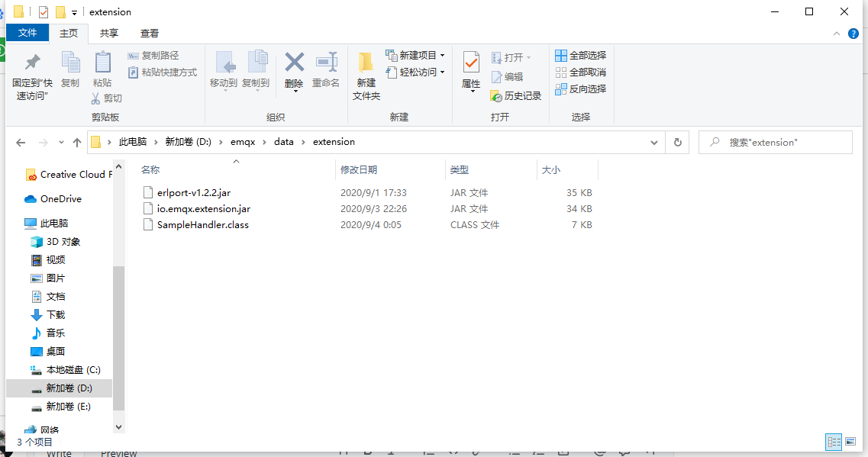Click the Paste (粘贴) clipboard icon
The width and height of the screenshot is (868, 457).
(x=102, y=62)
